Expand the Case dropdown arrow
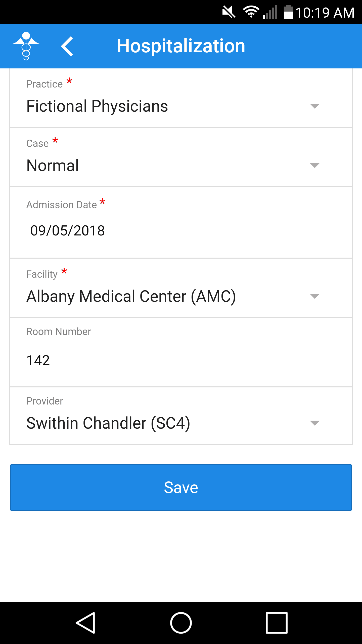The width and height of the screenshot is (362, 644). pyautogui.click(x=314, y=165)
